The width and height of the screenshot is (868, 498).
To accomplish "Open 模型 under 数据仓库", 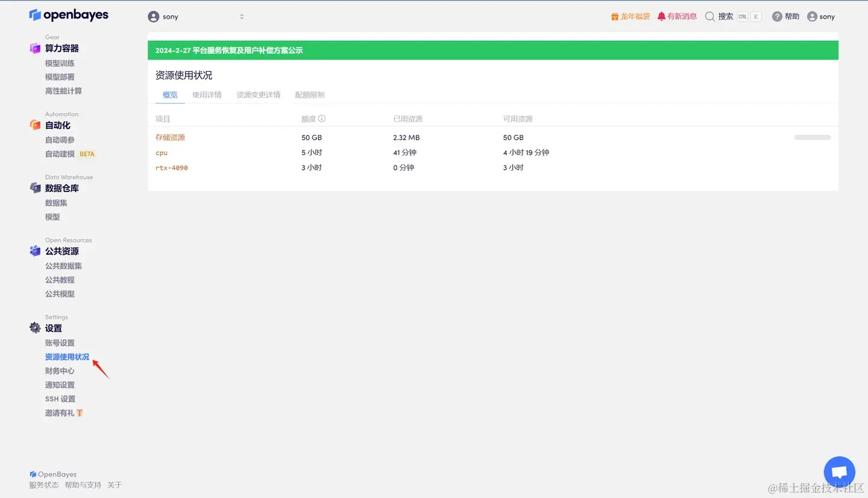I will [x=52, y=217].
